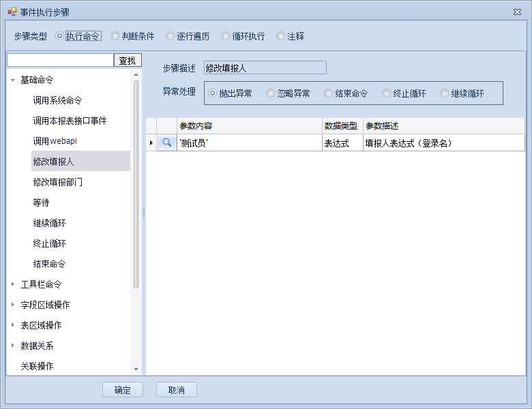Click the magnifier icon in parameter row
This screenshot has height=409, width=532.
coord(166,142)
